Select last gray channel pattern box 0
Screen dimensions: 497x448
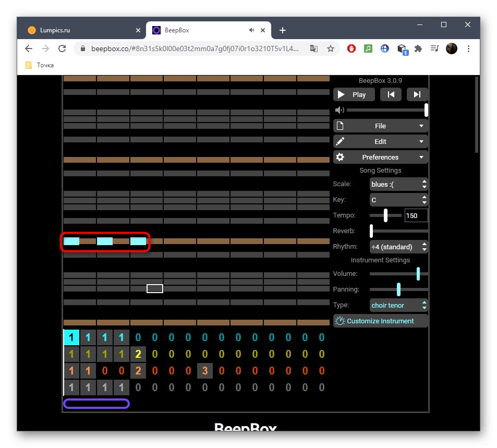322,387
